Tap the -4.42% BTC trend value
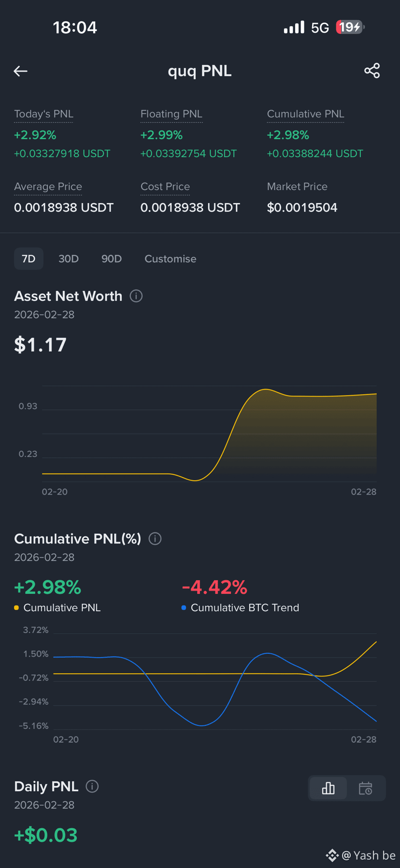 pyautogui.click(x=214, y=588)
